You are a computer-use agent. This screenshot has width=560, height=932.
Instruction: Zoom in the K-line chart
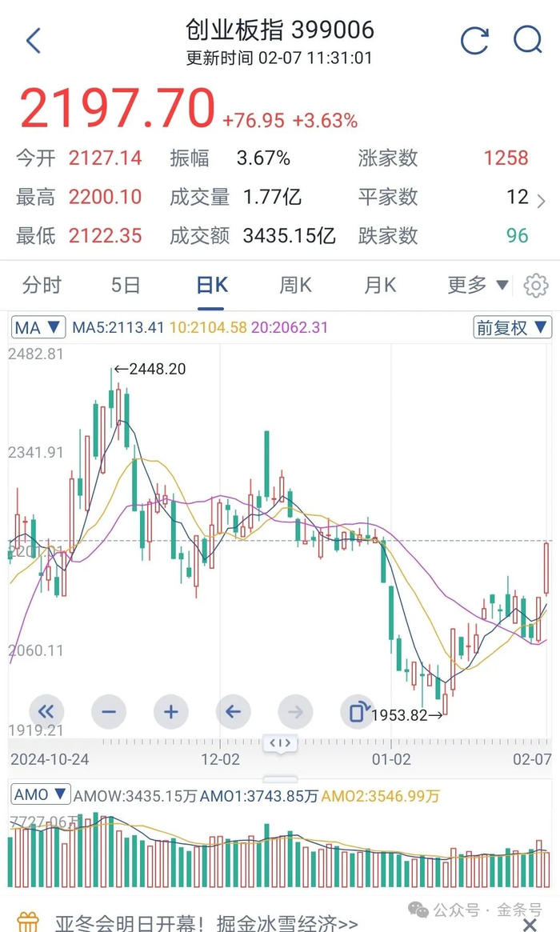tap(170, 711)
